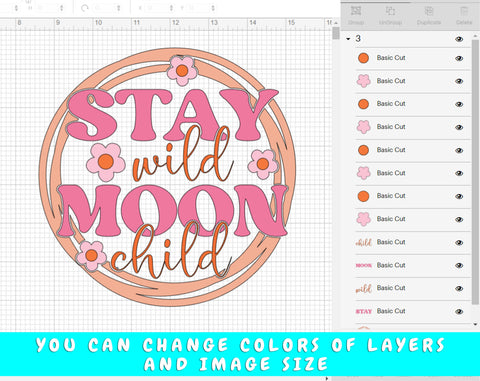
Task: Hide the STAY Basic Cut layer
Action: (x=459, y=311)
